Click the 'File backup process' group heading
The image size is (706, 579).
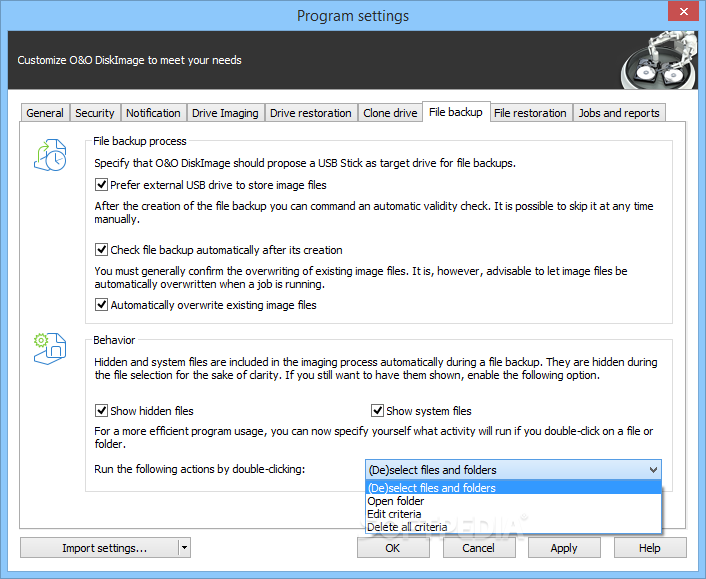[x=140, y=141]
